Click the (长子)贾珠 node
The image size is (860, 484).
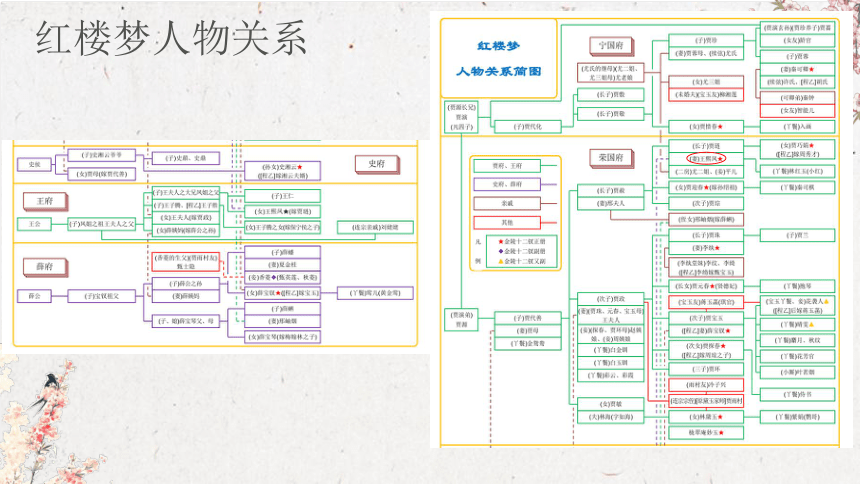coord(706,235)
